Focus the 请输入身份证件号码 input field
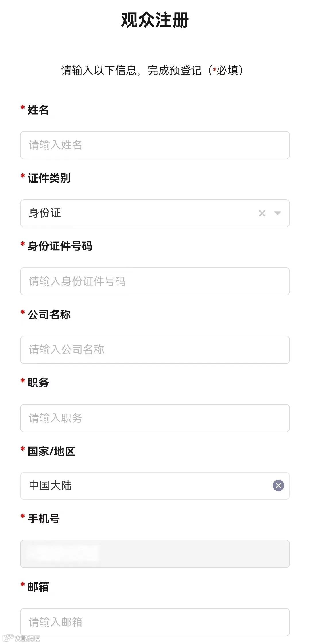This screenshot has height=644, width=310. click(x=155, y=281)
